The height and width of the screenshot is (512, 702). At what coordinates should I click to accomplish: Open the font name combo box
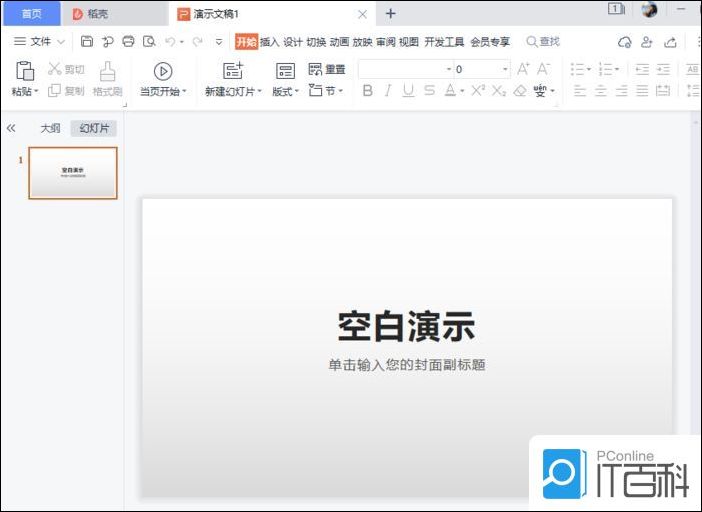tap(406, 69)
